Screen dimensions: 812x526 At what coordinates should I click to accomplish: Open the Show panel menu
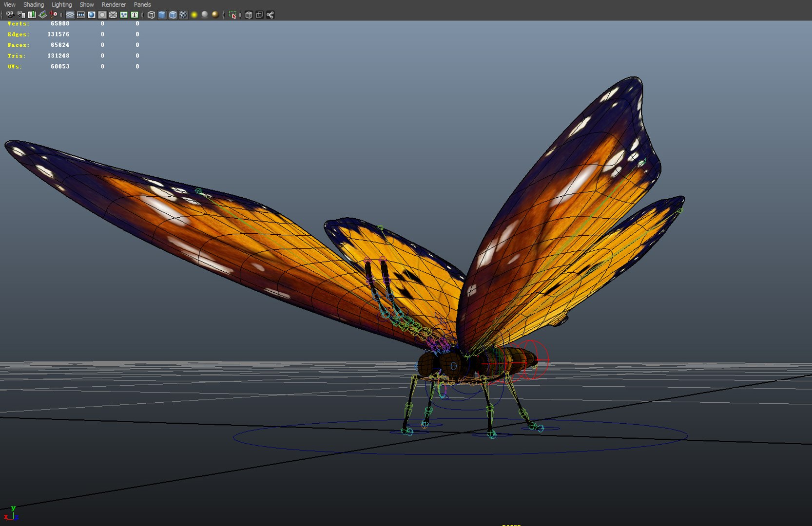pyautogui.click(x=87, y=4)
